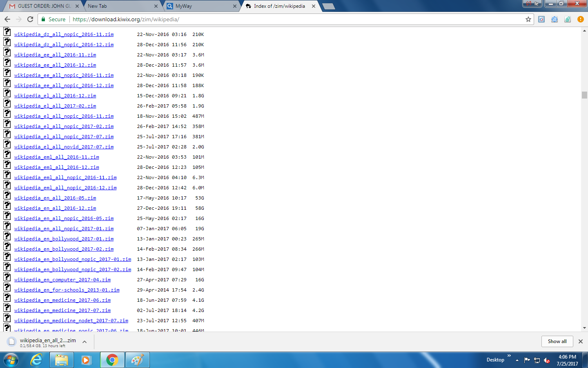Download wikipedia_en_bollywood_nopic_2017-01.zim

click(x=73, y=259)
